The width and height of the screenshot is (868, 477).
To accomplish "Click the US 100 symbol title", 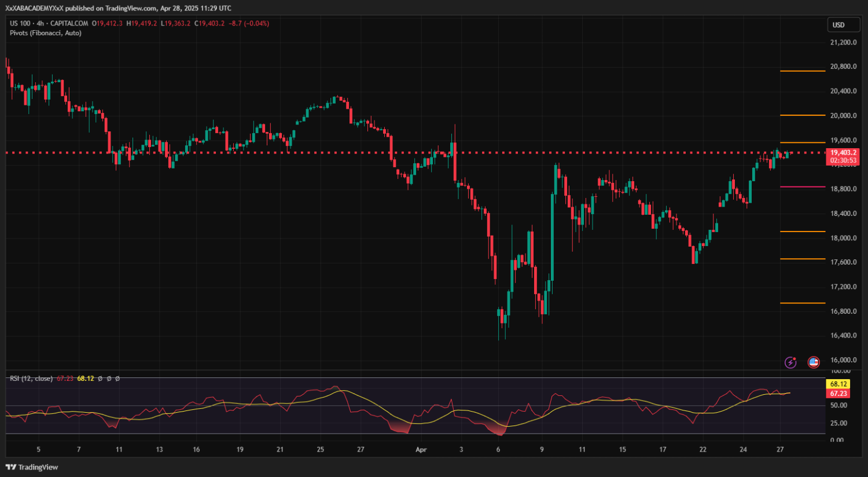I will pyautogui.click(x=20, y=24).
